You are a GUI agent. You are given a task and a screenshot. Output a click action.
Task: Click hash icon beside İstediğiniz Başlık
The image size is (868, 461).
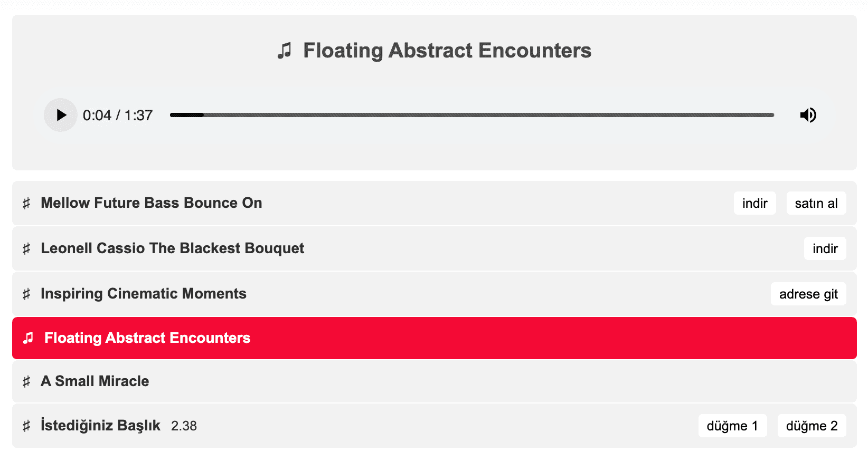26,426
